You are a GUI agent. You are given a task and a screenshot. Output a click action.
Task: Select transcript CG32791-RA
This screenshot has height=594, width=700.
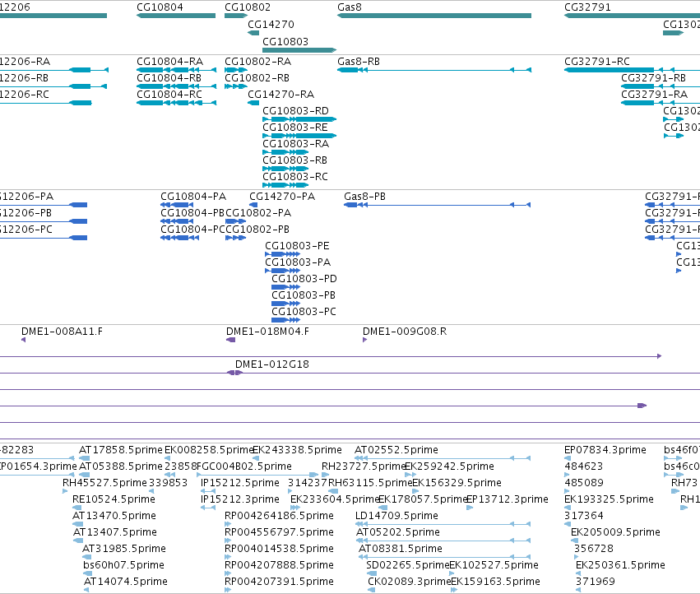point(661,103)
